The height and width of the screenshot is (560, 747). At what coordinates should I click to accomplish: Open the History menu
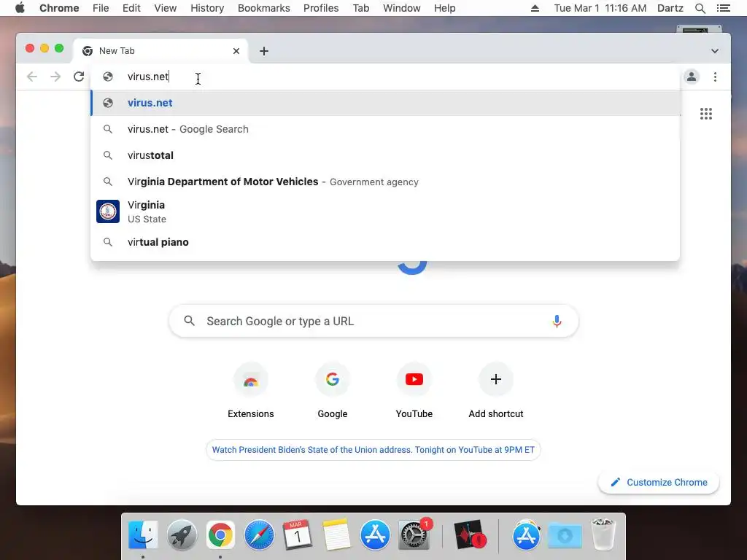(x=207, y=8)
